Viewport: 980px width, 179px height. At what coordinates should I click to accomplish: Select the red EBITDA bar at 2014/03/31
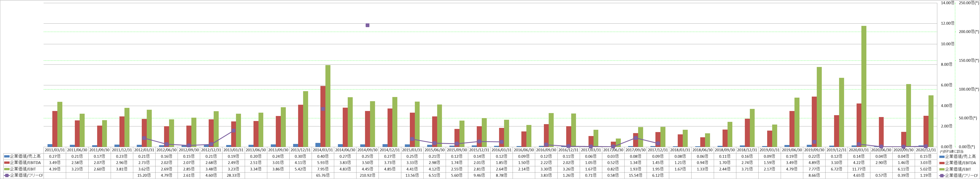coord(323,117)
